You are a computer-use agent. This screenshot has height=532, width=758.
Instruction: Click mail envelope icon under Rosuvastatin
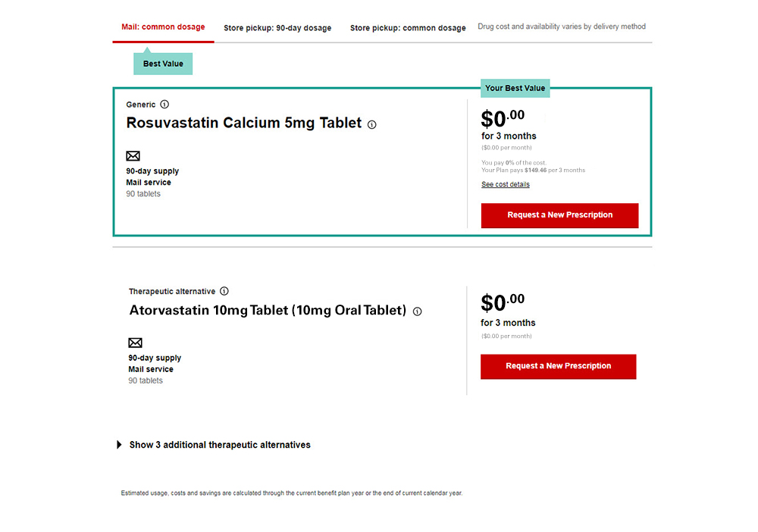133,156
